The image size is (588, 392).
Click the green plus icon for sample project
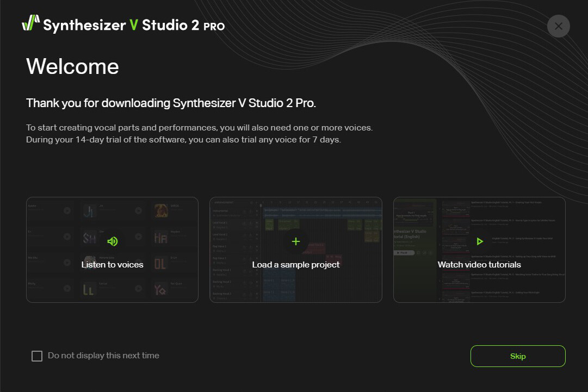(x=296, y=241)
